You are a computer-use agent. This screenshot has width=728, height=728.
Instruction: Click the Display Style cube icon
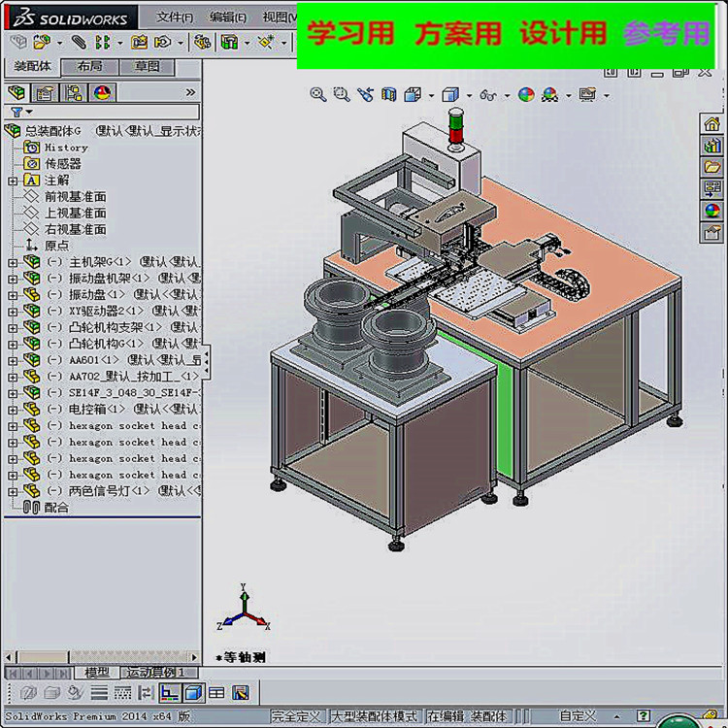[450, 95]
